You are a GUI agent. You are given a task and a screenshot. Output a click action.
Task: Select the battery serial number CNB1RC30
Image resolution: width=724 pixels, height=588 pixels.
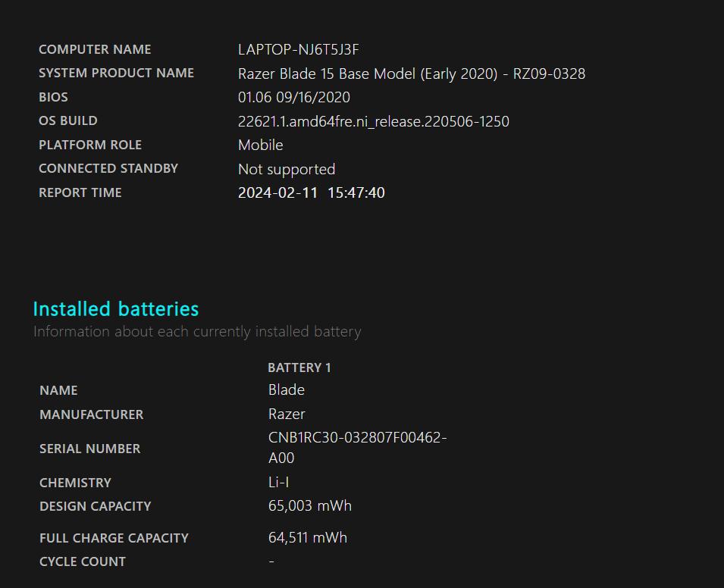tap(357, 438)
